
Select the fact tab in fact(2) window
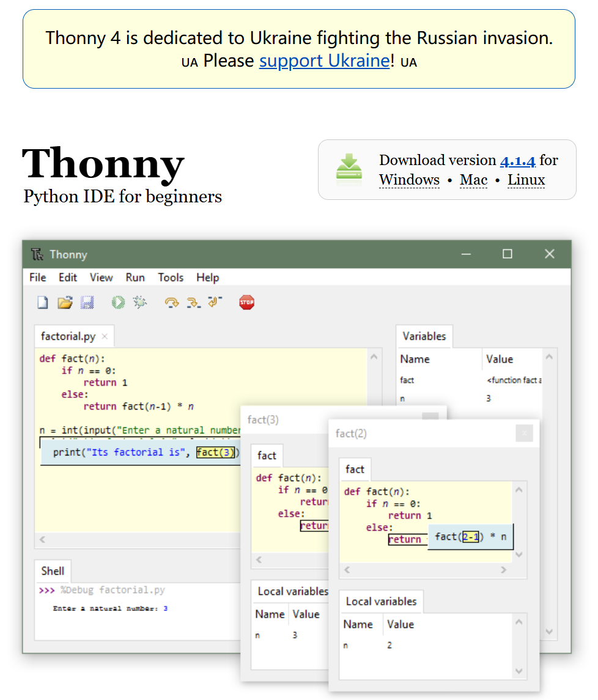click(355, 469)
